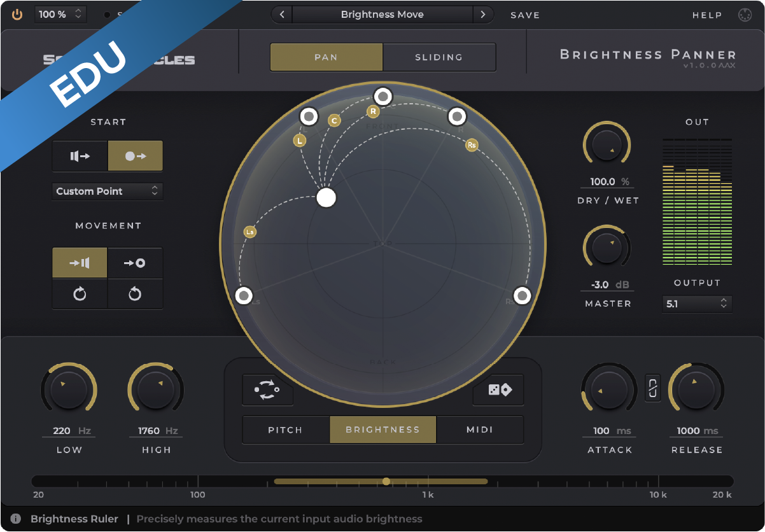Click the SAVE button
Viewport: 765px width, 532px height.
click(x=525, y=15)
